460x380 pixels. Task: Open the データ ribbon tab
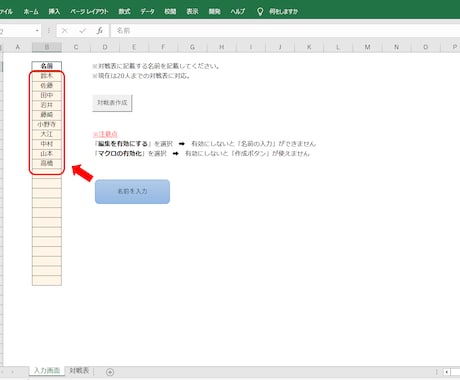(147, 12)
